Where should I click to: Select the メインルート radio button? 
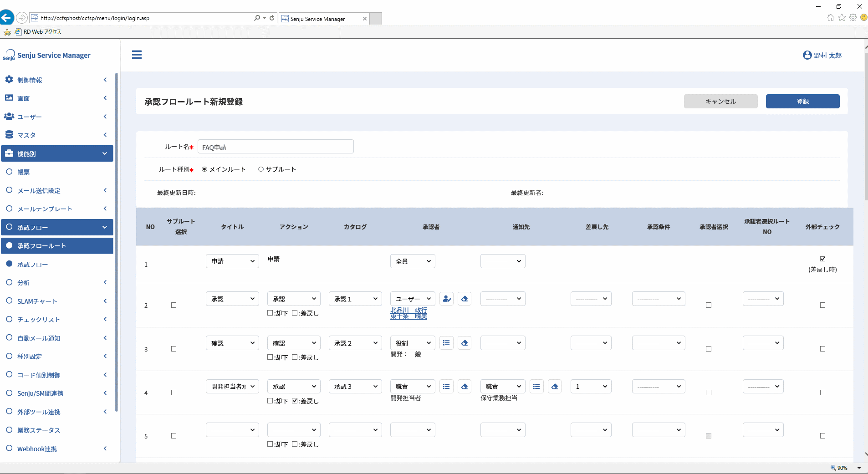[x=204, y=169]
